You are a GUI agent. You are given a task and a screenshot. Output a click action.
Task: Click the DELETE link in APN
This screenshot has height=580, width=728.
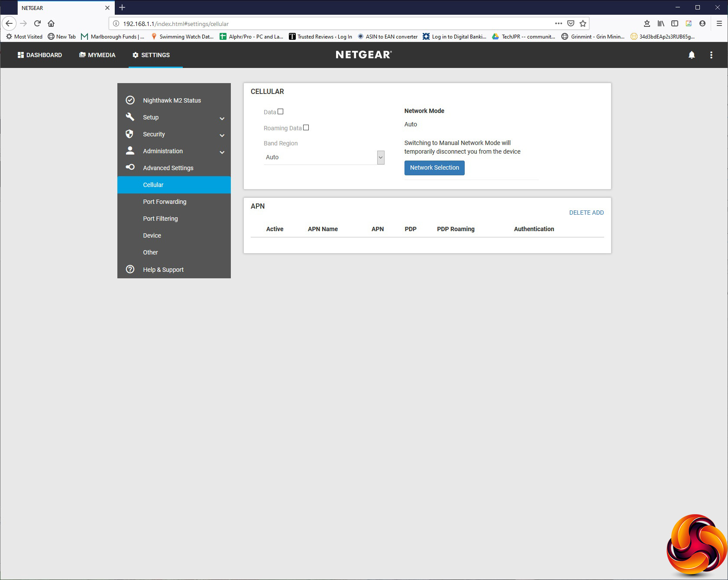[x=579, y=213]
